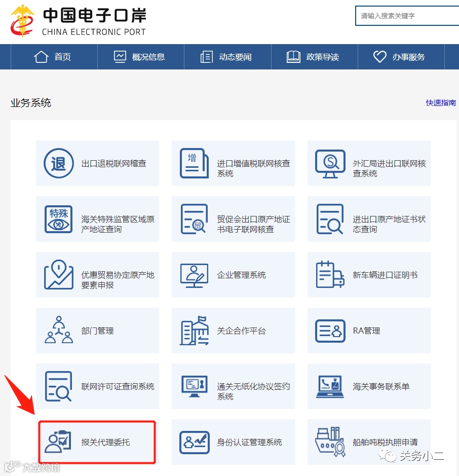The image size is (459, 476).
Task: Click the vehicle certificate truck icon
Action: tap(330, 275)
